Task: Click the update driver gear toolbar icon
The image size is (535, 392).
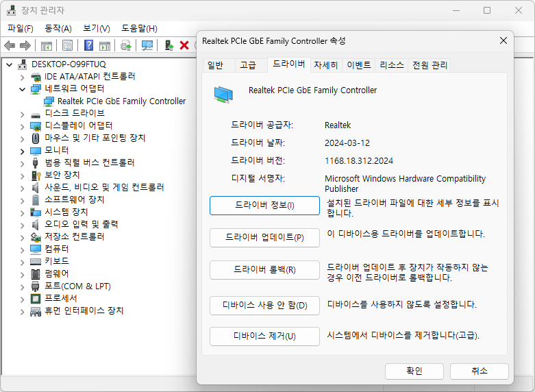Action: click(x=126, y=45)
